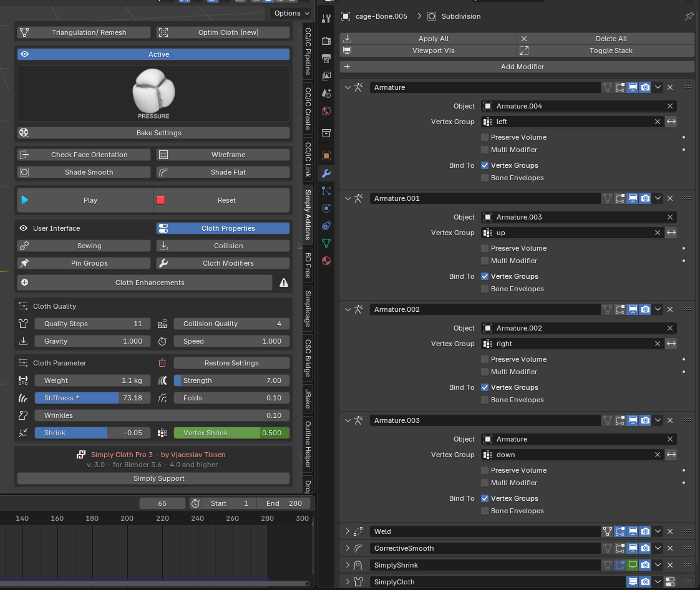This screenshot has width=700, height=590.
Task: Switch to the CC/iC Pipeline sidebar tab
Action: click(x=308, y=50)
